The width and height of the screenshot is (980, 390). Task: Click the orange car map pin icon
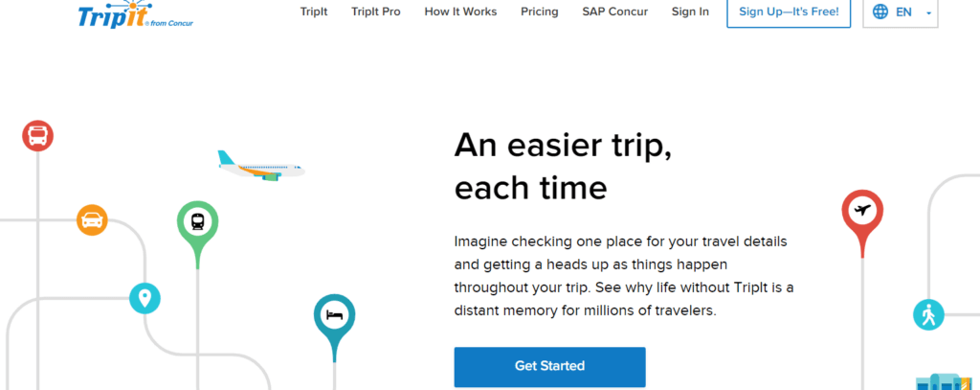[92, 220]
